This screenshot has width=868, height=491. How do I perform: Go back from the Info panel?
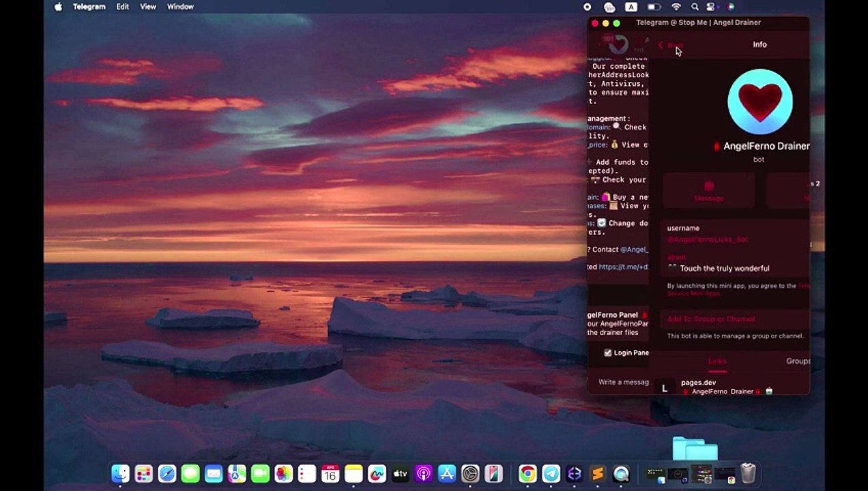pyautogui.click(x=670, y=45)
